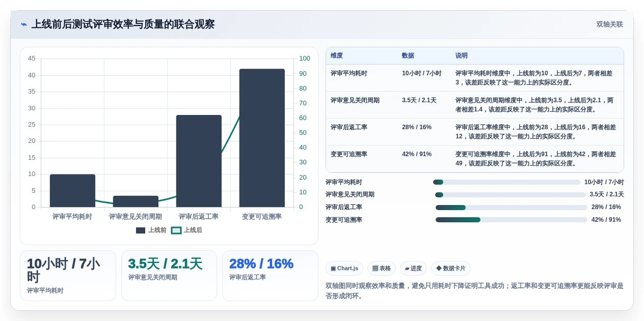Screen dimensions: 644x321
Task: Click the summary paragraph starting 双轴图同时观察
Action: pos(474,291)
